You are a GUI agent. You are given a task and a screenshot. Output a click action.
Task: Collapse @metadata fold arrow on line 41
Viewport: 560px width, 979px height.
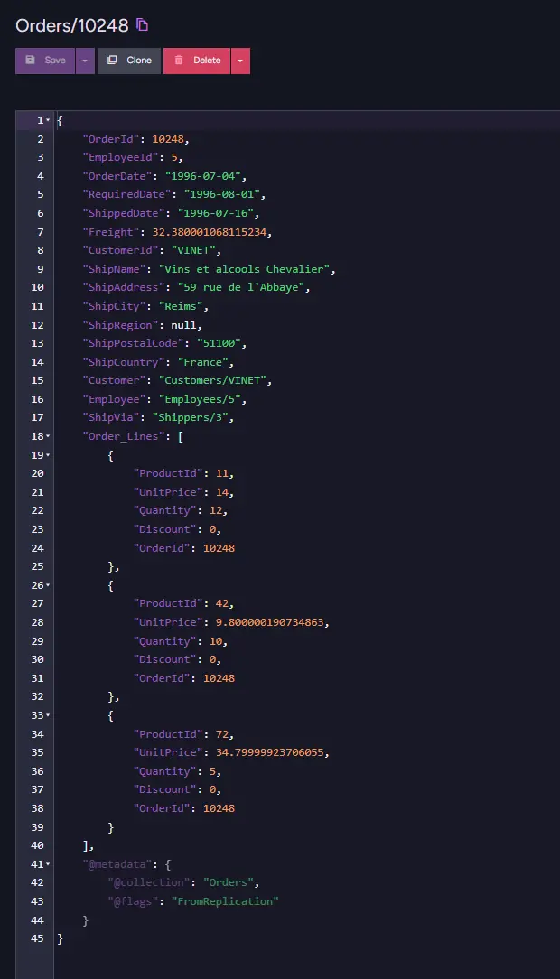tap(48, 864)
